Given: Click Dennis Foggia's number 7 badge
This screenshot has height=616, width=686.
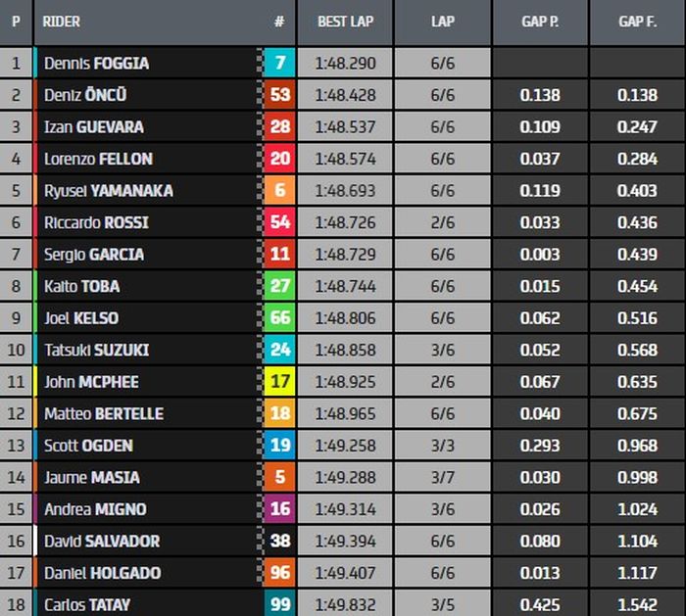Looking at the screenshot, I should 279,64.
